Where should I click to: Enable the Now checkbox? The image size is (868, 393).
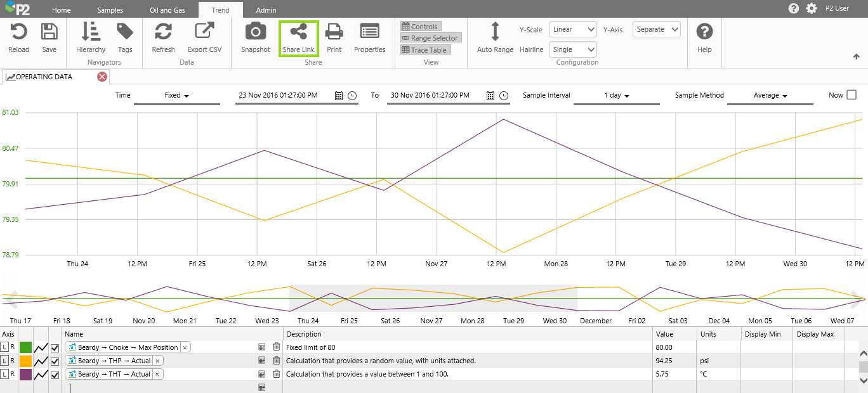click(x=852, y=95)
